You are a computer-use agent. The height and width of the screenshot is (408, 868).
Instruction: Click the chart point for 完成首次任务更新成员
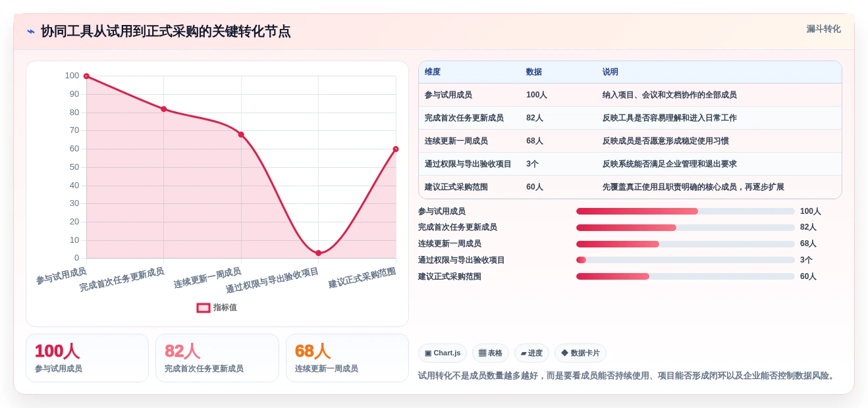coord(164,109)
